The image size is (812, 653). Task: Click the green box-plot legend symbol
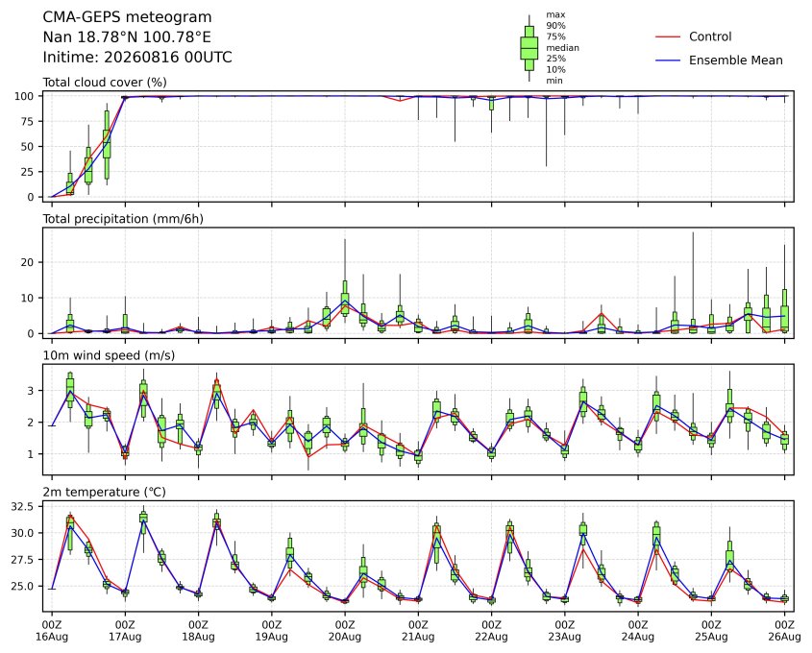[529, 48]
